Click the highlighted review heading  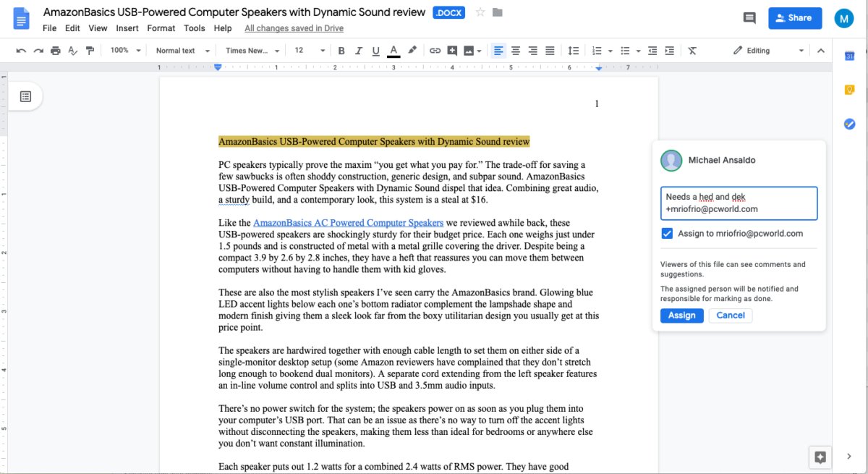click(374, 142)
